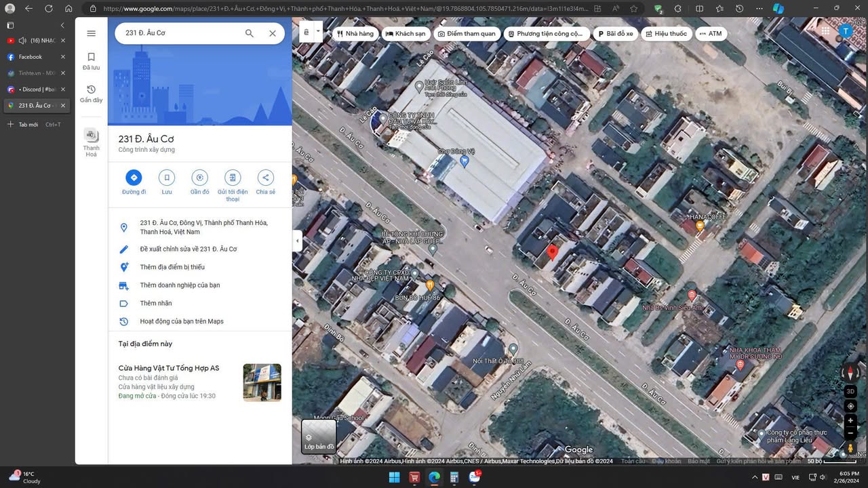The width and height of the screenshot is (868, 488).
Task: Share the location with the Chia sẻ icon
Action: coord(265,178)
